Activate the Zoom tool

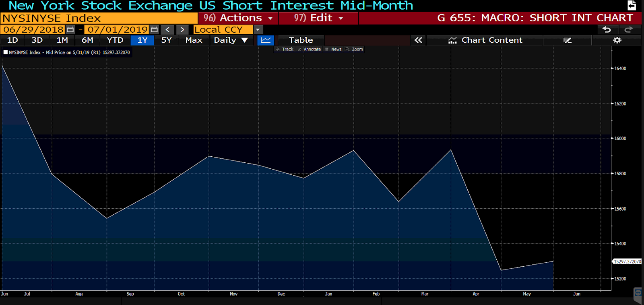coord(354,49)
